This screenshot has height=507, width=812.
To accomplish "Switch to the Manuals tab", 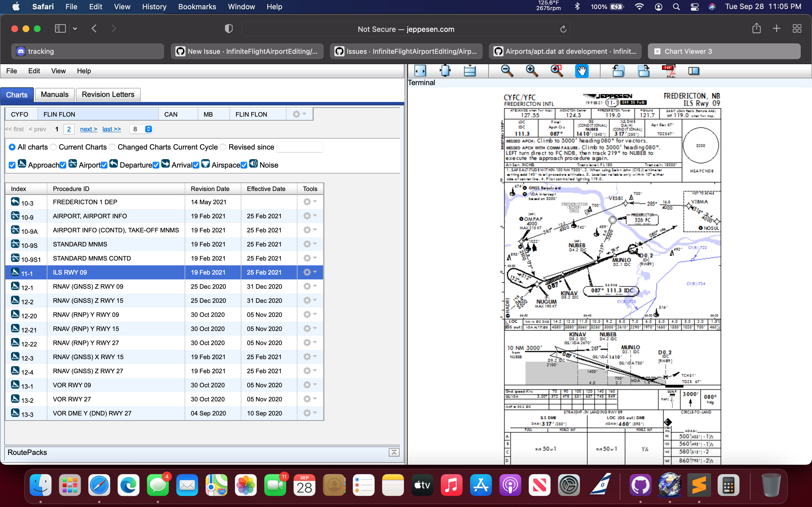I will [x=54, y=95].
